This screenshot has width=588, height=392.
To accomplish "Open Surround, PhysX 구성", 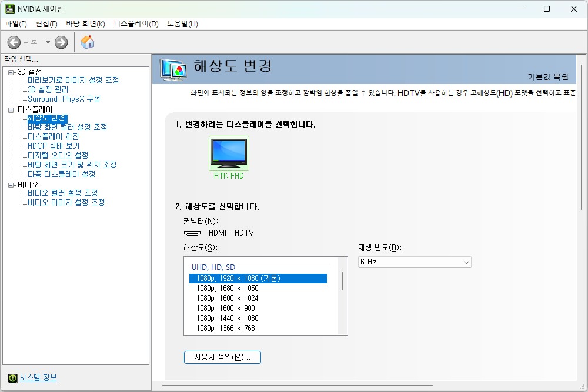I will coord(64,99).
